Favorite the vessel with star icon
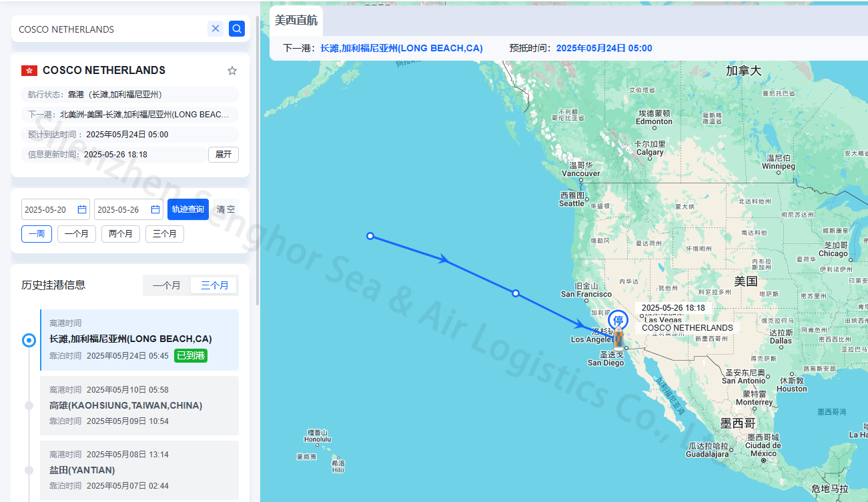 [x=232, y=71]
